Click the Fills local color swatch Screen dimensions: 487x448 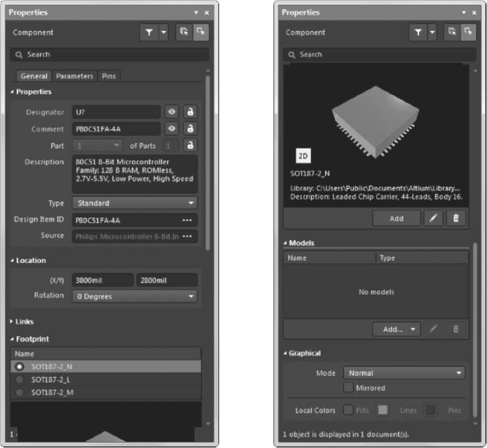[x=383, y=410]
